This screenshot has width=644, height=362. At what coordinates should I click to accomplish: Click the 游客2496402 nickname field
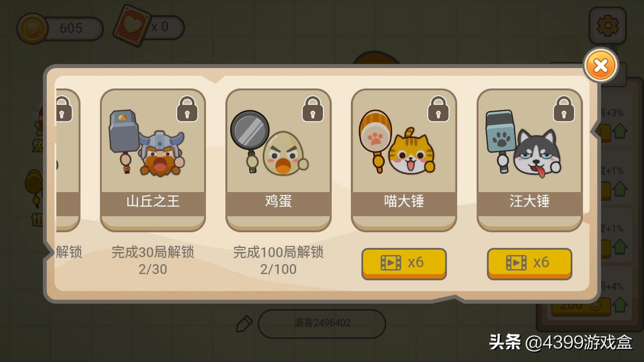[x=322, y=323]
